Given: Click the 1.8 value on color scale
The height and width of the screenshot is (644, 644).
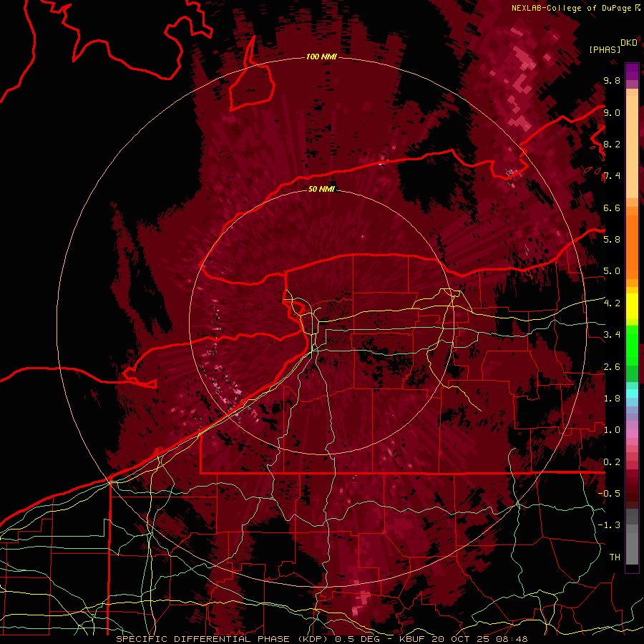Looking at the screenshot, I should 612,399.
